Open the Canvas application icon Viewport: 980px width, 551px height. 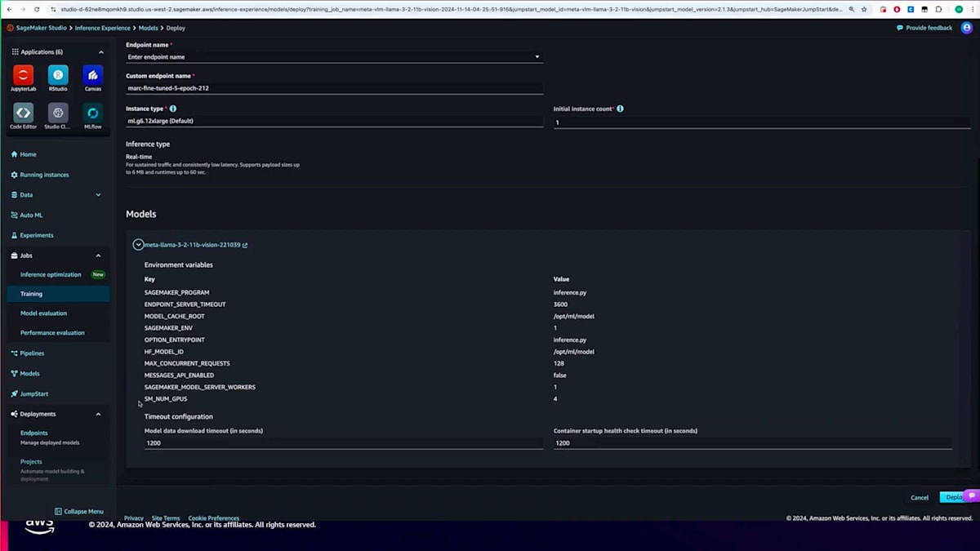tap(93, 75)
